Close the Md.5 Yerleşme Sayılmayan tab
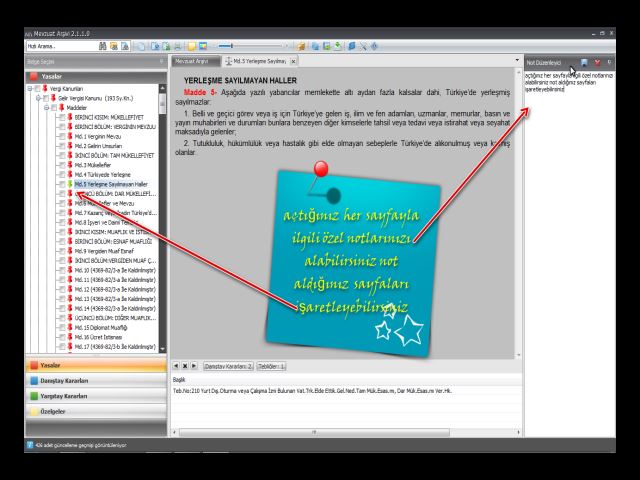 (x=293, y=62)
